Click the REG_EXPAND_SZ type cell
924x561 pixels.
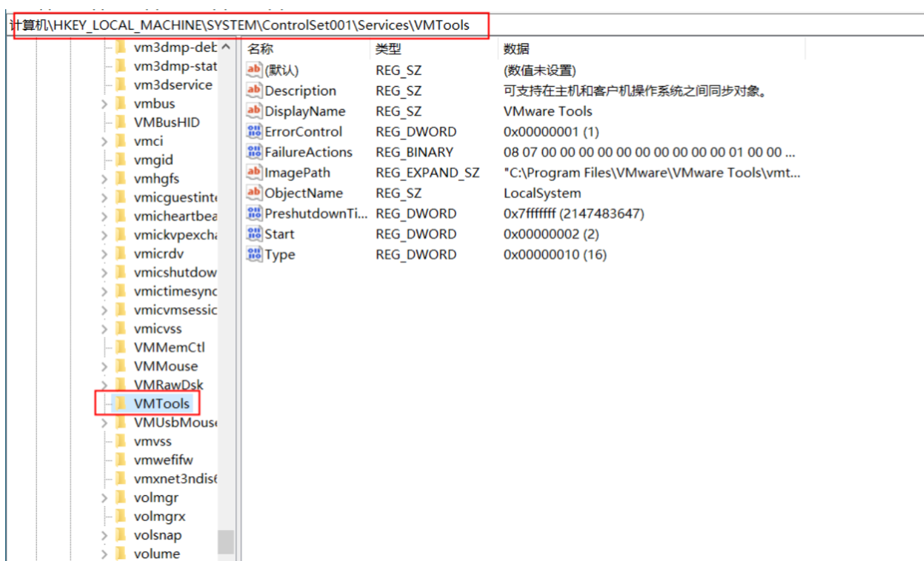pyautogui.click(x=427, y=173)
